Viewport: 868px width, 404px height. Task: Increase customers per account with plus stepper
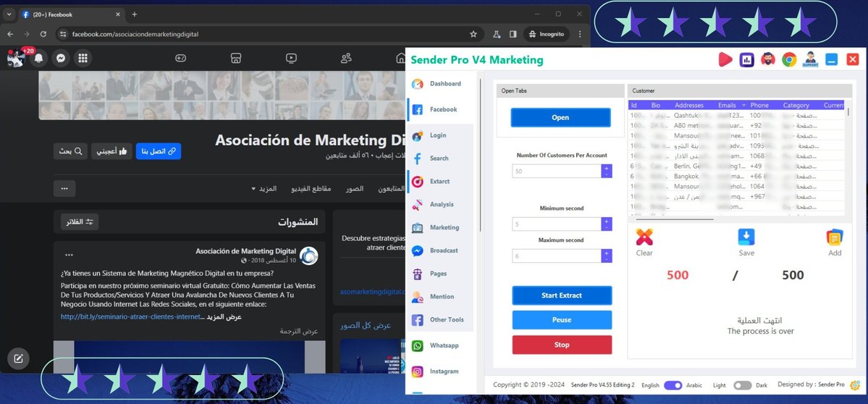click(x=606, y=168)
